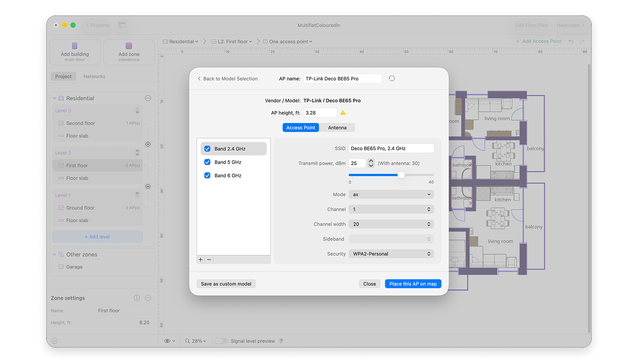Click the undo arrow in toolbar
The width and height of the screenshot is (638, 364).
571,42
